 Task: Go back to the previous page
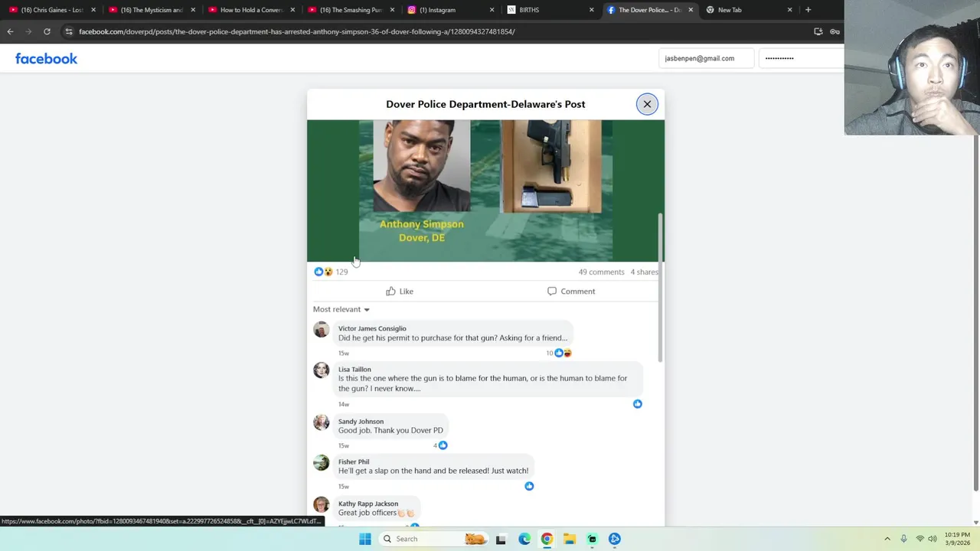pos(10,31)
